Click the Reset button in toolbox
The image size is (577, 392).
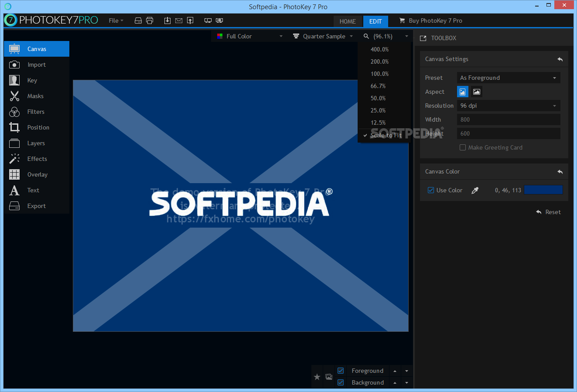(x=549, y=212)
